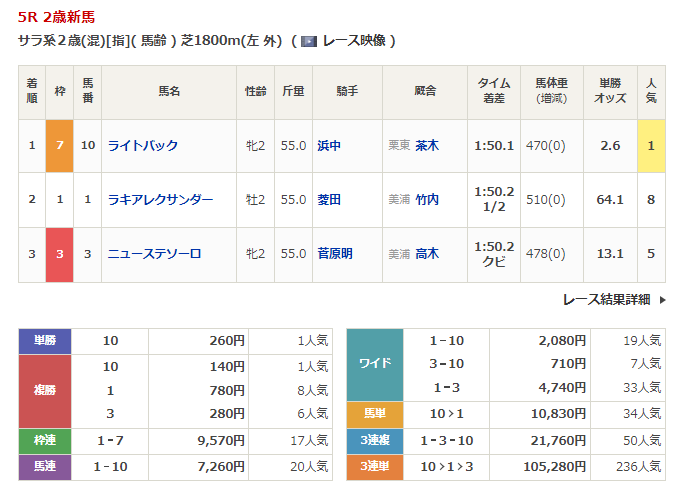
Task: Click the red frame number 3 cell
Action: pos(60,254)
